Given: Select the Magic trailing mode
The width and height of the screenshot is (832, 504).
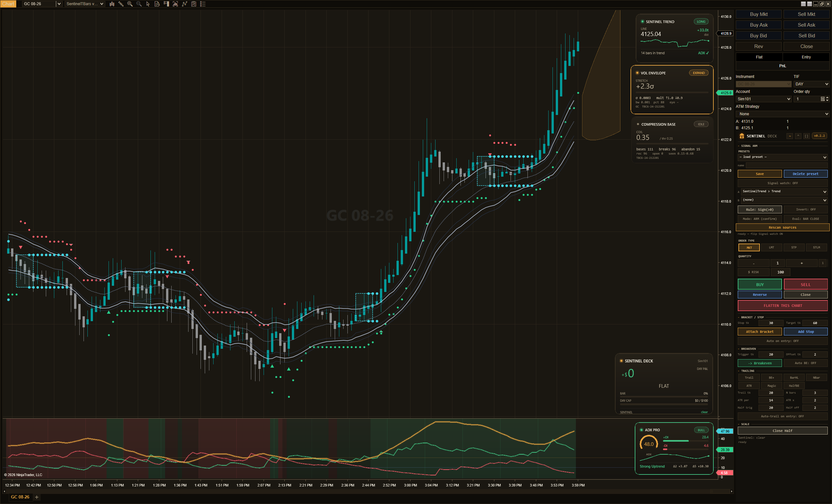Looking at the screenshot, I should pos(772,385).
